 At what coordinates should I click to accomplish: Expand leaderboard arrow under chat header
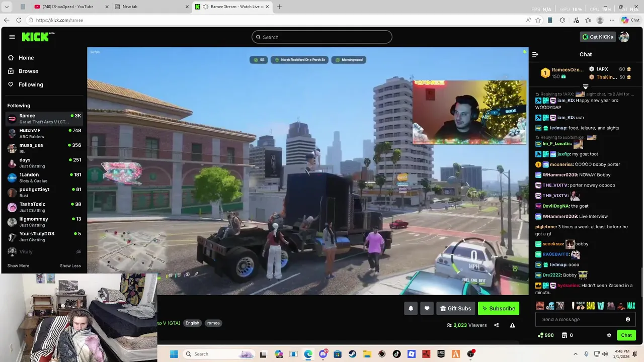point(585,86)
